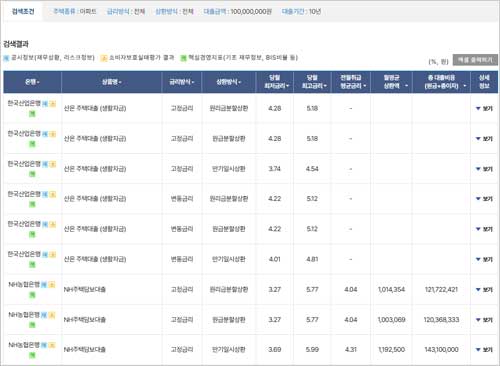Open yellow 소비자보호 icon in 한국산업은행 고정금리 원리금분할상환 row
This screenshot has width=500, height=366.
tap(52, 104)
